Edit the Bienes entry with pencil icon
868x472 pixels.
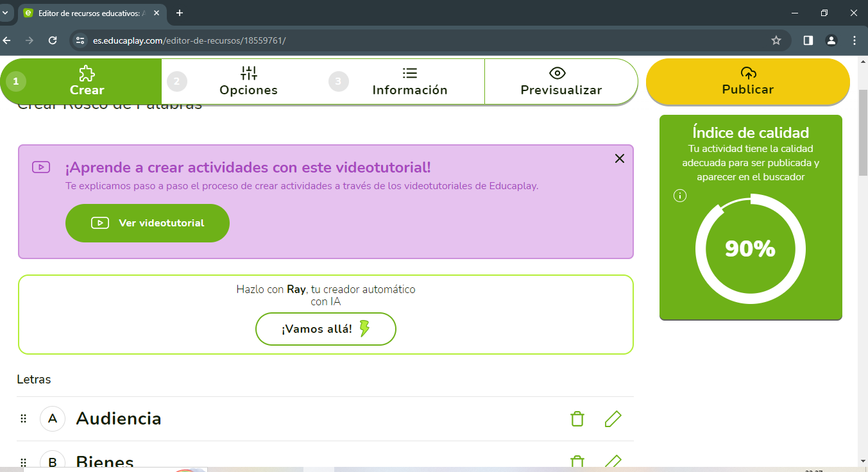613,461
